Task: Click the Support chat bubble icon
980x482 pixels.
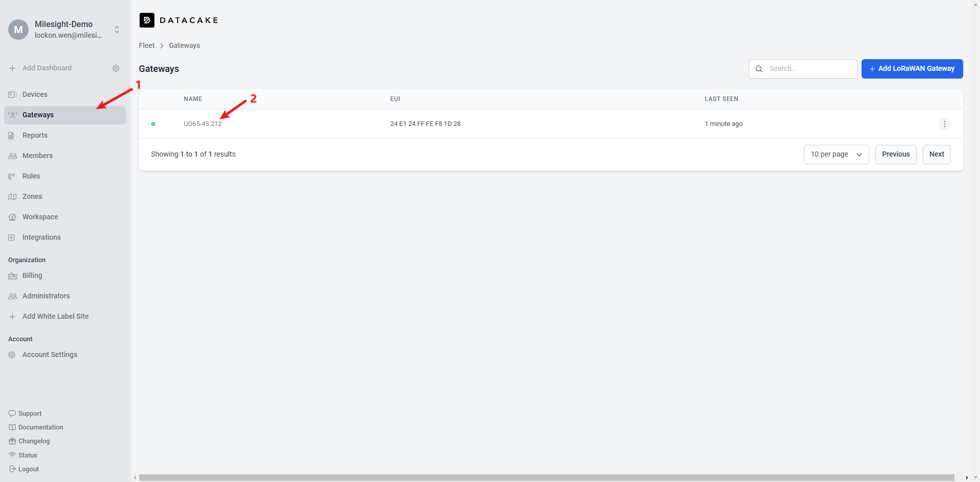Action: (x=12, y=414)
